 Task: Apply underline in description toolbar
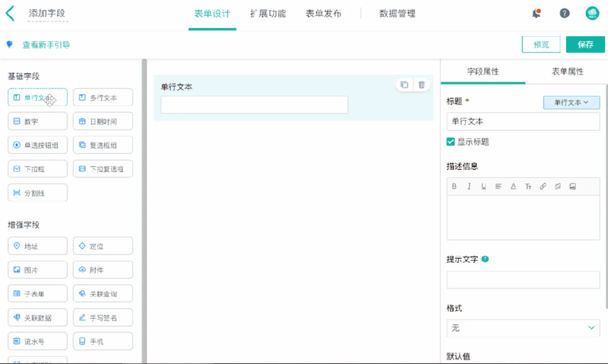tap(483, 187)
